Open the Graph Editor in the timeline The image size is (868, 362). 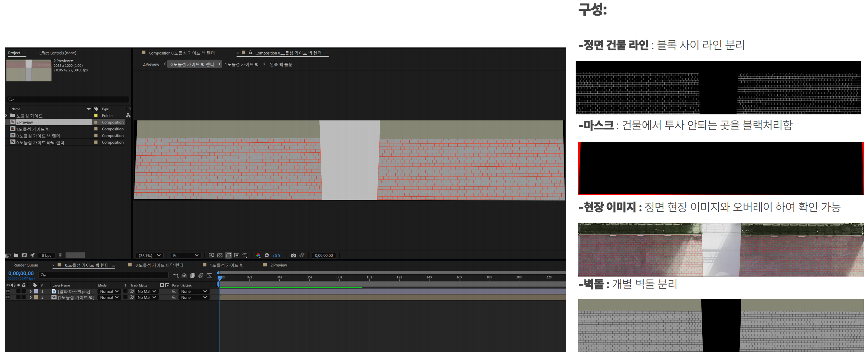[210, 276]
